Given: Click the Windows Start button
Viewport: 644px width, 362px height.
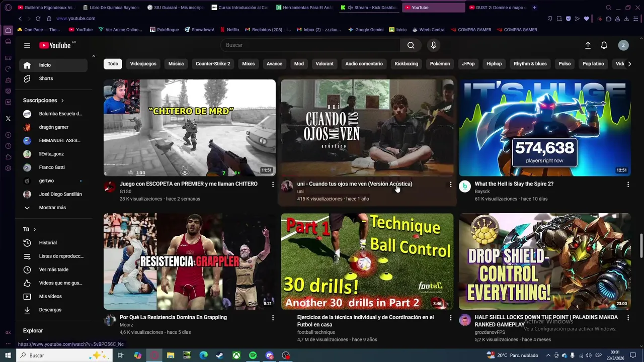Looking at the screenshot, I should click(8, 355).
